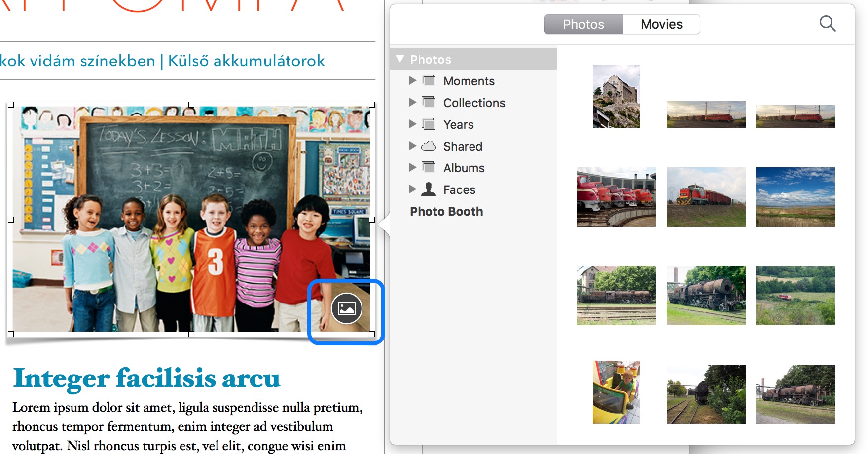The width and height of the screenshot is (868, 454).
Task: Click the Shared cloud icon
Action: [x=429, y=146]
